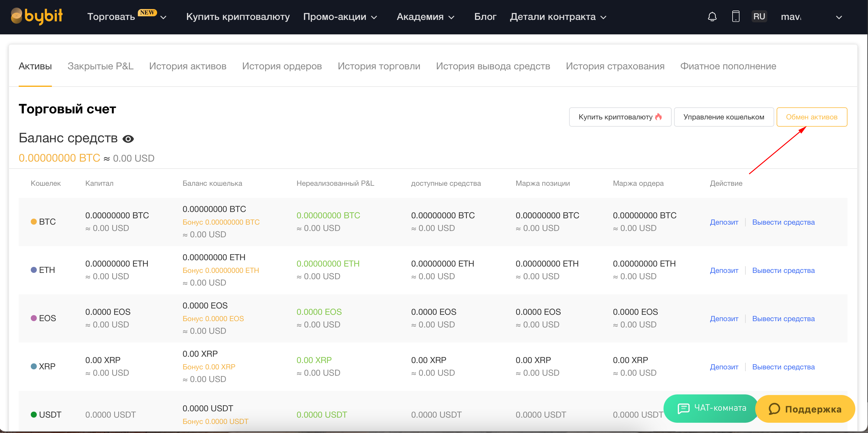Click Купить криптовалюту button with flame

pyautogui.click(x=620, y=117)
